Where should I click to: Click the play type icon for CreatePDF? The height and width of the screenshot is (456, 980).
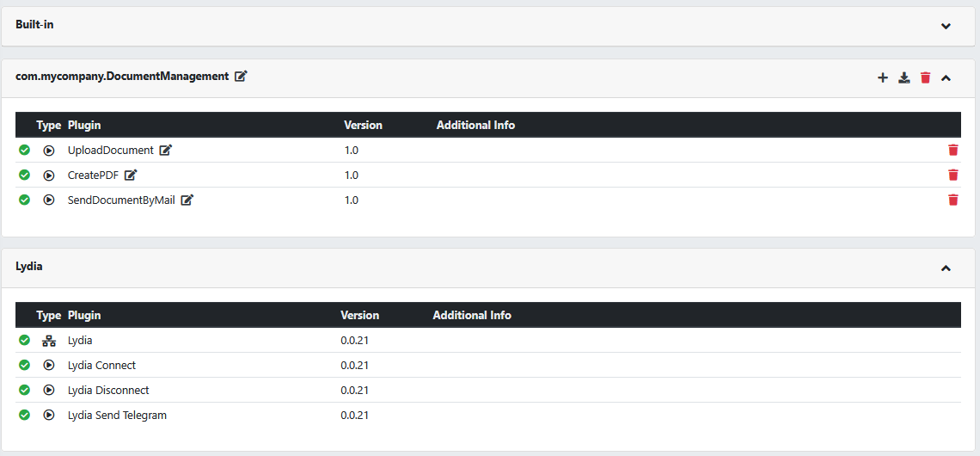pyautogui.click(x=49, y=176)
